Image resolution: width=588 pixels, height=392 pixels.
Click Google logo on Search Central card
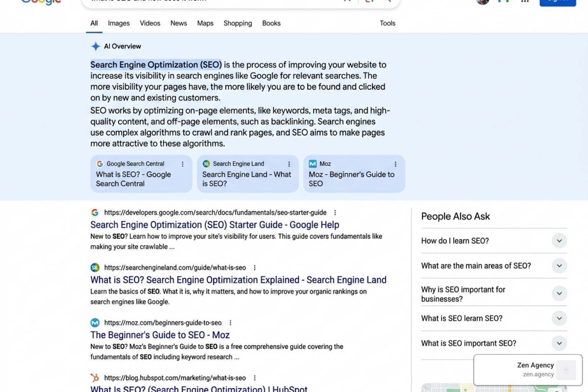point(100,164)
